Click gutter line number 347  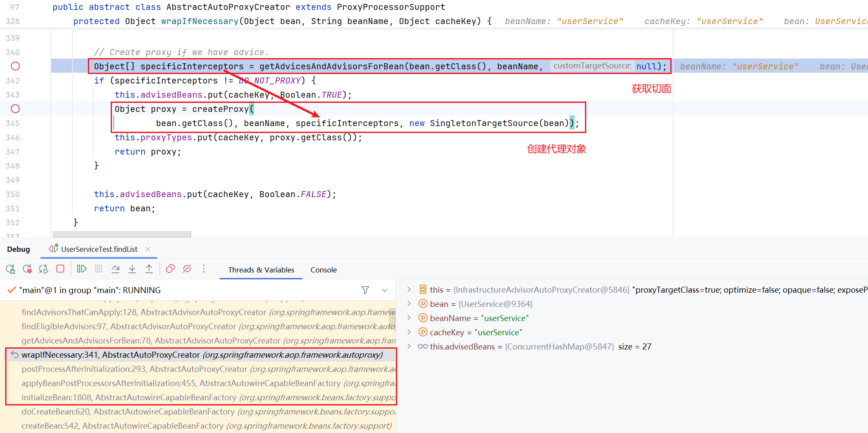click(x=13, y=152)
